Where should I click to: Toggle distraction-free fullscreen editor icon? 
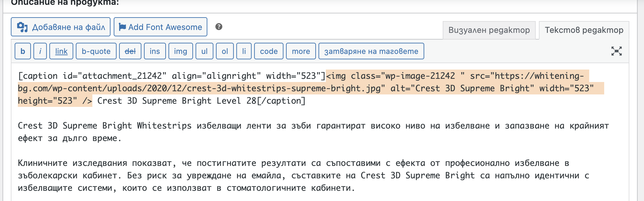pos(616,51)
